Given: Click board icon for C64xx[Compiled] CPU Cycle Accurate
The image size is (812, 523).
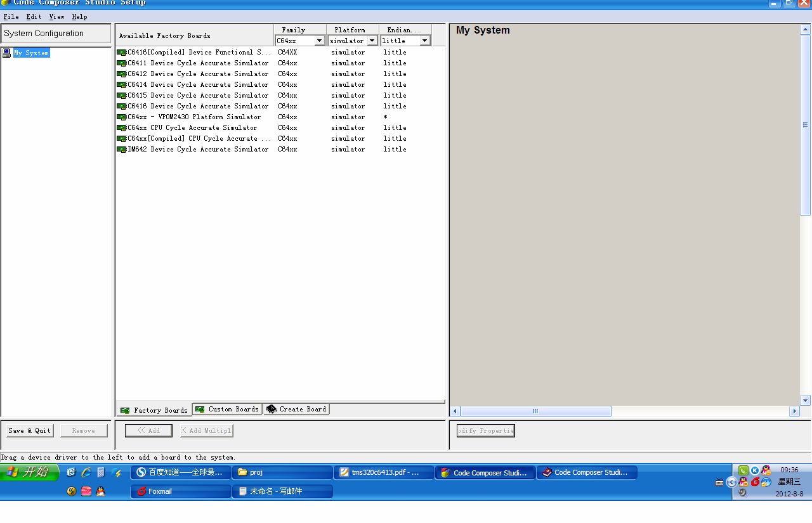Looking at the screenshot, I should click(121, 139).
